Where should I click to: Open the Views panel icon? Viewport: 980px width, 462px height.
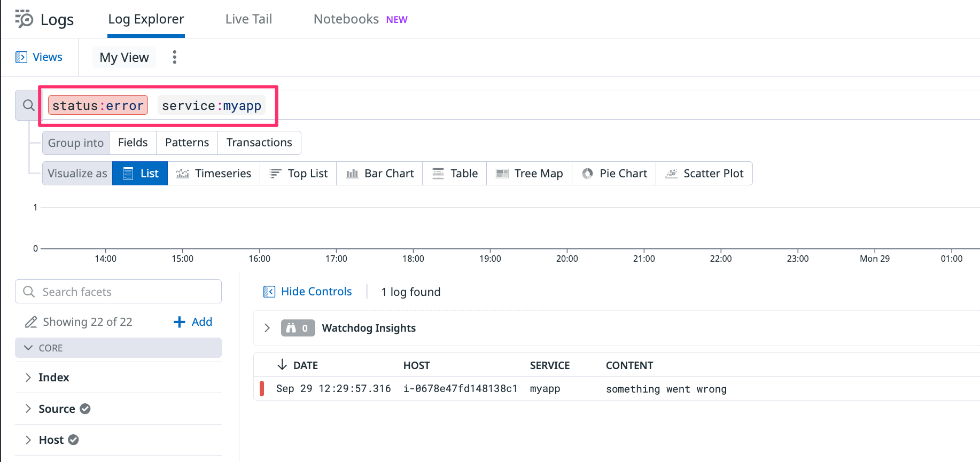pos(21,57)
